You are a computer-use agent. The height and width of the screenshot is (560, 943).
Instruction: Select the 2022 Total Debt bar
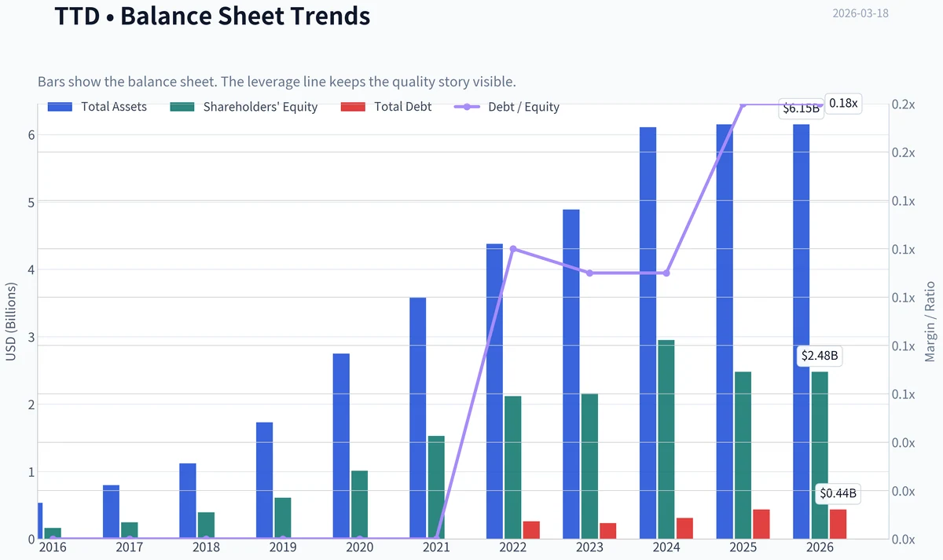[531, 530]
